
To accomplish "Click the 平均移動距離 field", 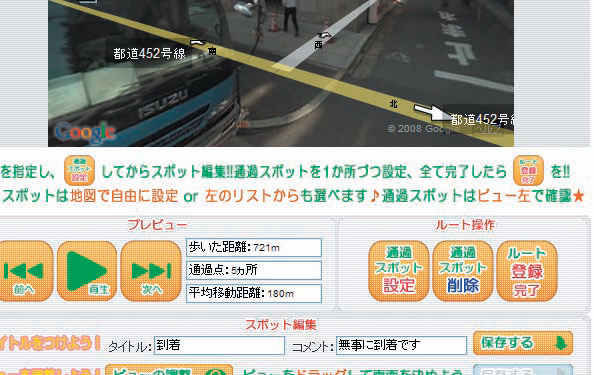I will (x=254, y=293).
